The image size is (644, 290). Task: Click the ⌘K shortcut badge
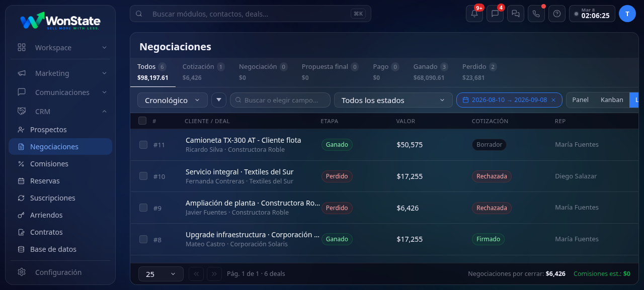coord(358,14)
